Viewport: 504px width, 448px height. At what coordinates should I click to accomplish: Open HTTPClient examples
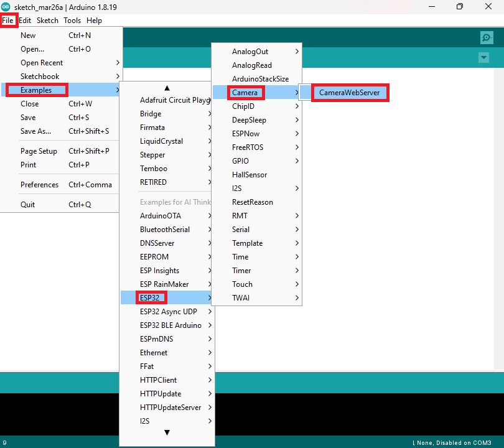(x=167, y=380)
